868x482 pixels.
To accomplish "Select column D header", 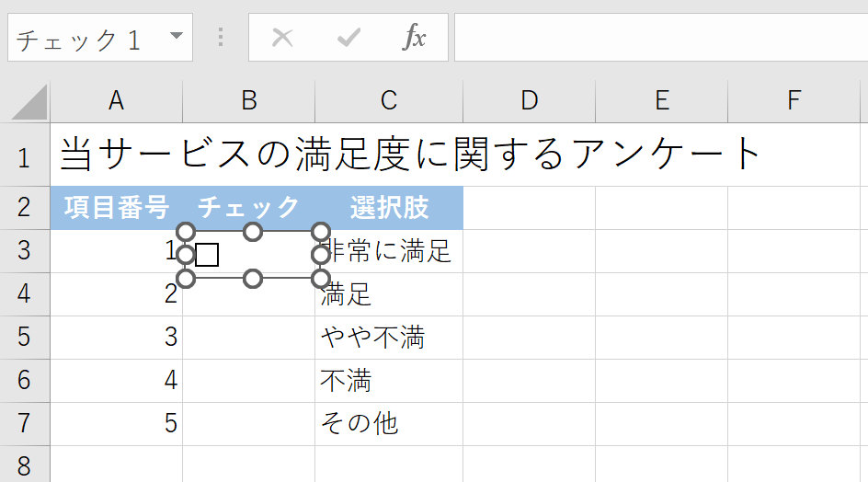I will pos(529,101).
